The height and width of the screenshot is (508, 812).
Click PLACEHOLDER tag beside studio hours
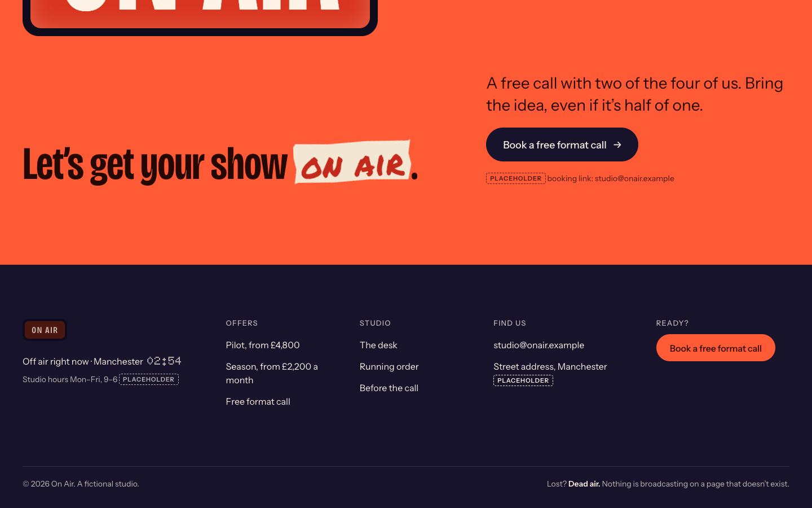pyautogui.click(x=149, y=379)
